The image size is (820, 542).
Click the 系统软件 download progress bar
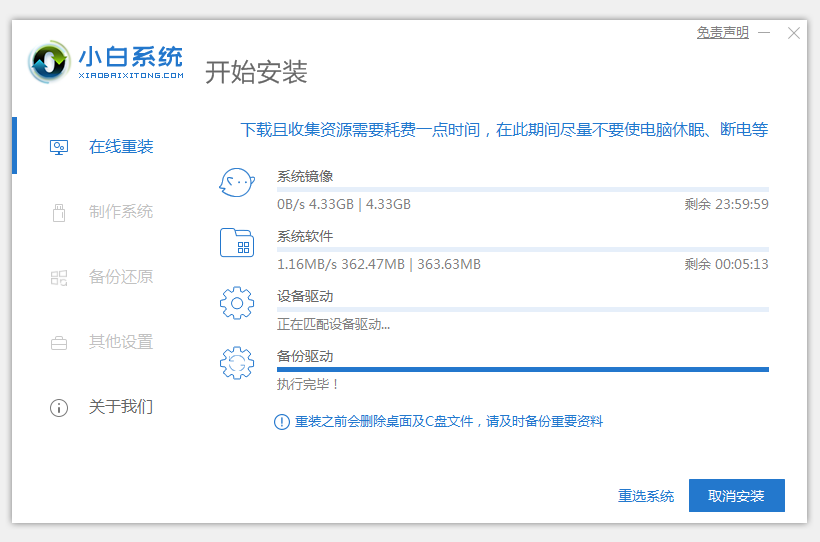click(x=522, y=249)
